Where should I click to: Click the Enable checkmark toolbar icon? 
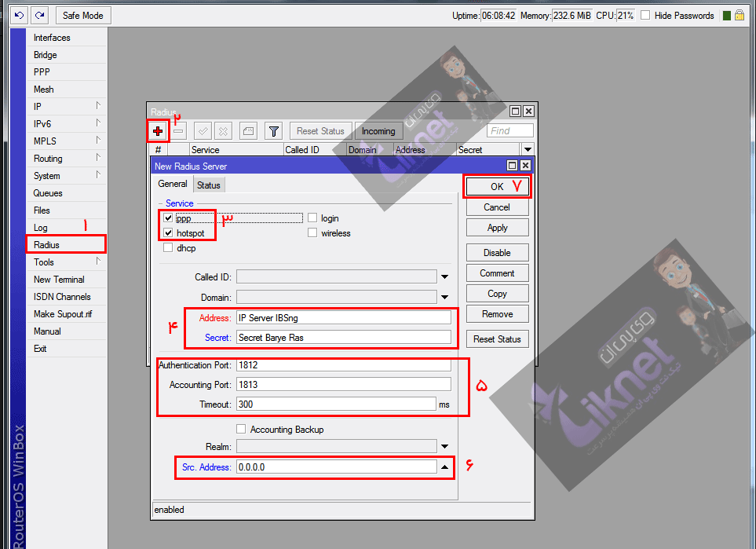coord(202,131)
